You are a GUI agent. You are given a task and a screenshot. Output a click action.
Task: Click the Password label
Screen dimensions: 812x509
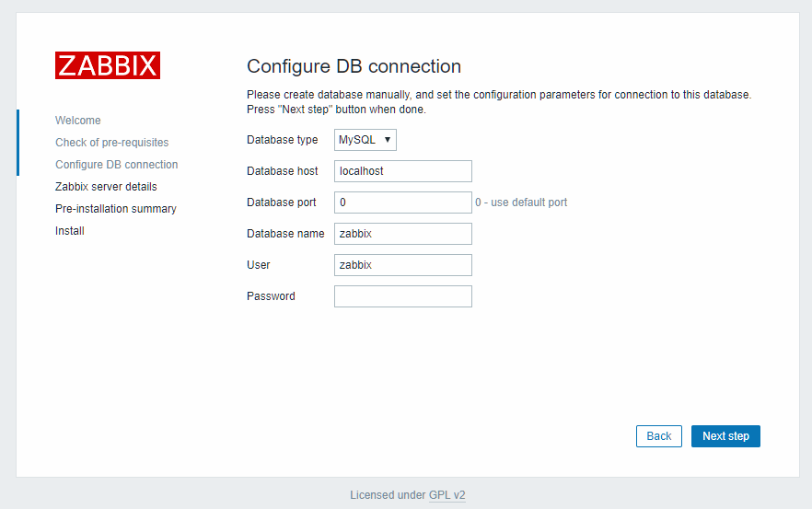click(x=271, y=296)
